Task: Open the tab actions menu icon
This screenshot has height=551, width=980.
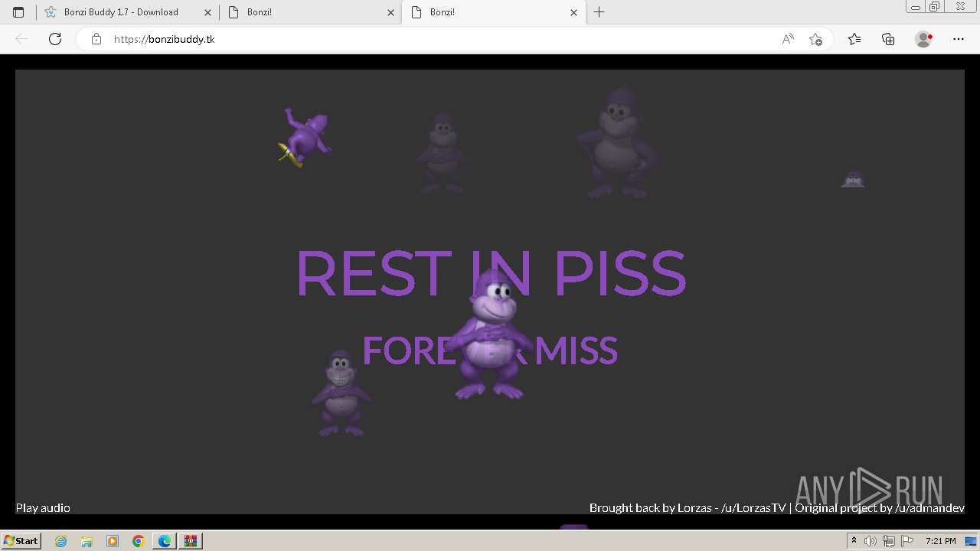Action: pos(18,12)
